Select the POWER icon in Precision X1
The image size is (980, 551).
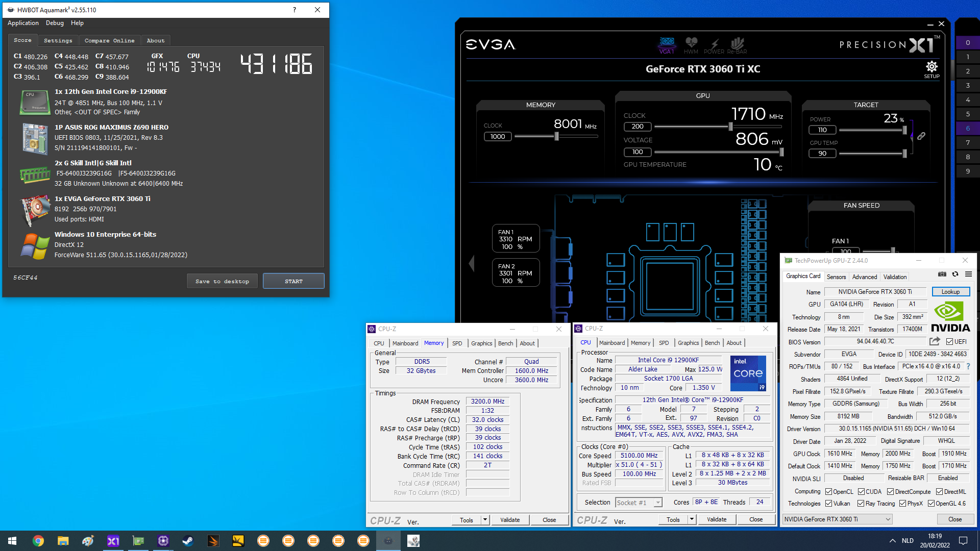pos(714,45)
